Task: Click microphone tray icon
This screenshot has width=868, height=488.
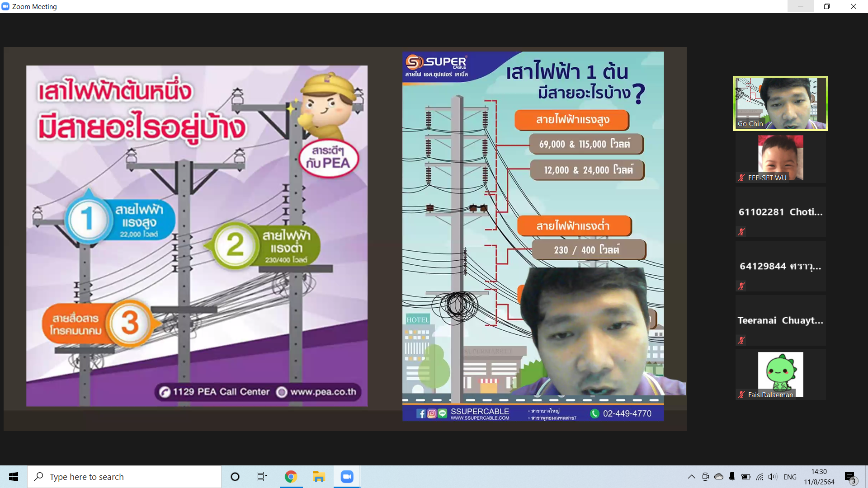Action: [732, 477]
